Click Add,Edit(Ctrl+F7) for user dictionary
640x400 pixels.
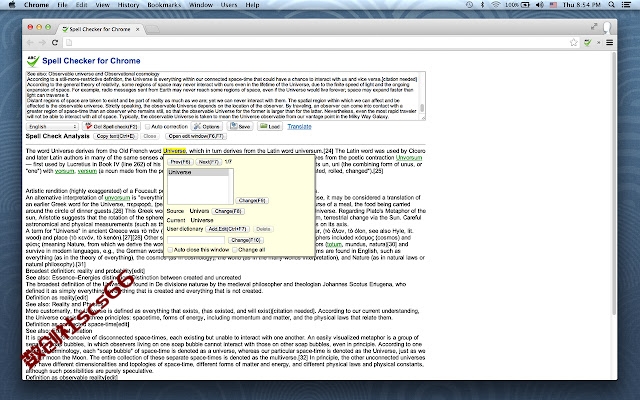click(x=227, y=229)
